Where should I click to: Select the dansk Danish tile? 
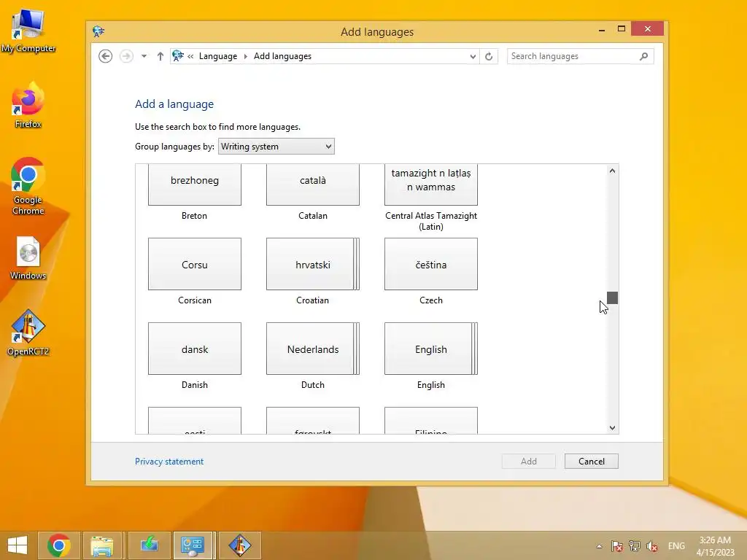pyautogui.click(x=194, y=349)
